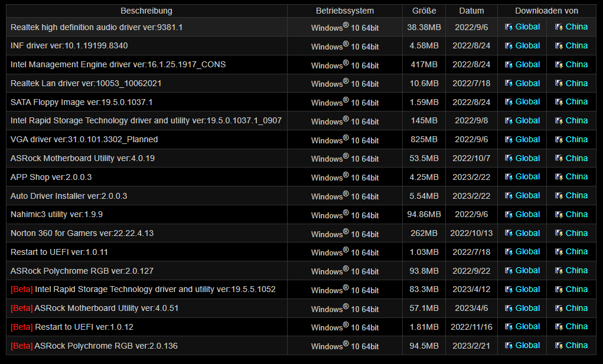Viewport: 603px width, 364px height.
Task: Download INF driver via Global link
Action: pyautogui.click(x=527, y=45)
